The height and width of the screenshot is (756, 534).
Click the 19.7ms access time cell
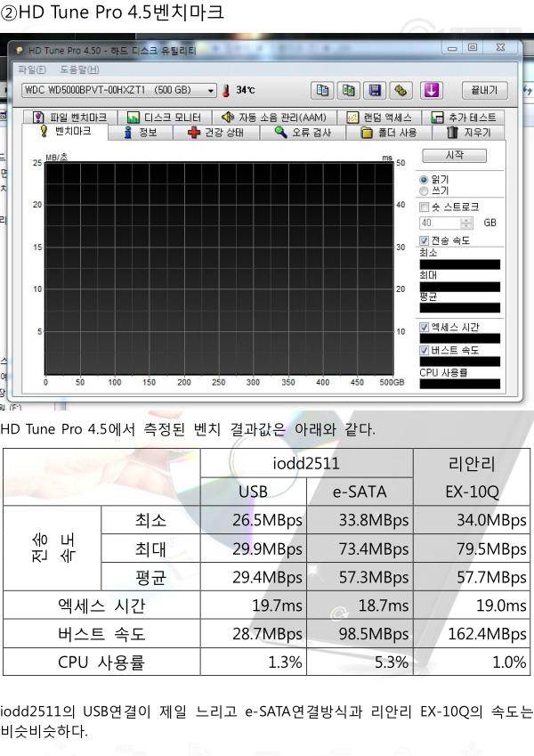coord(254,606)
